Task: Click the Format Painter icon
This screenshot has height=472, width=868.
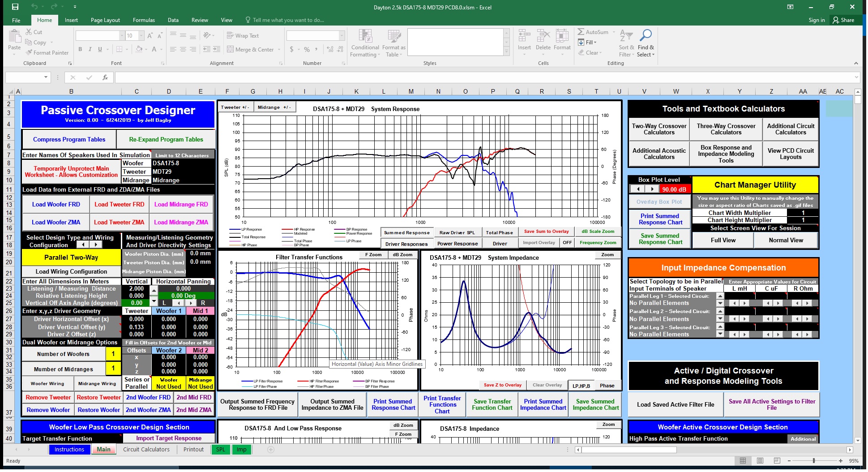Action: coord(29,52)
